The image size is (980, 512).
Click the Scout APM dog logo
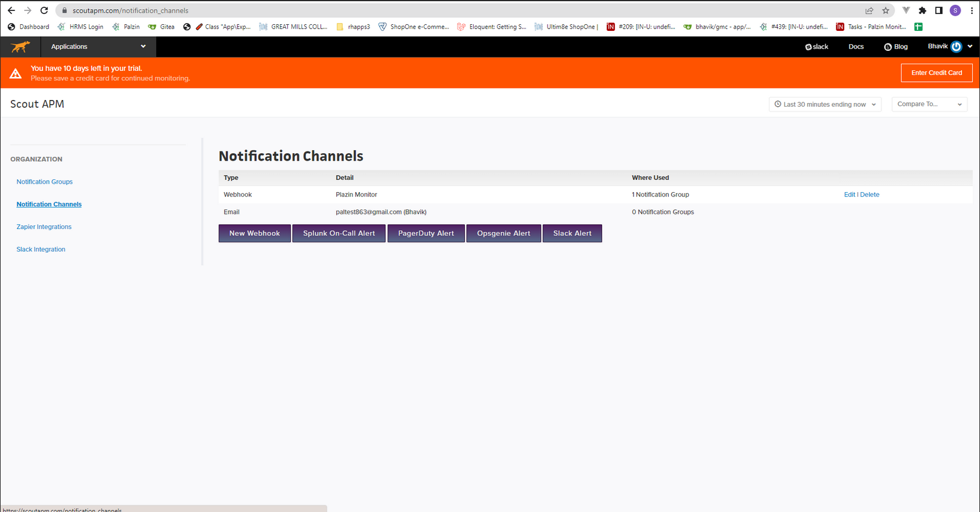pos(21,47)
